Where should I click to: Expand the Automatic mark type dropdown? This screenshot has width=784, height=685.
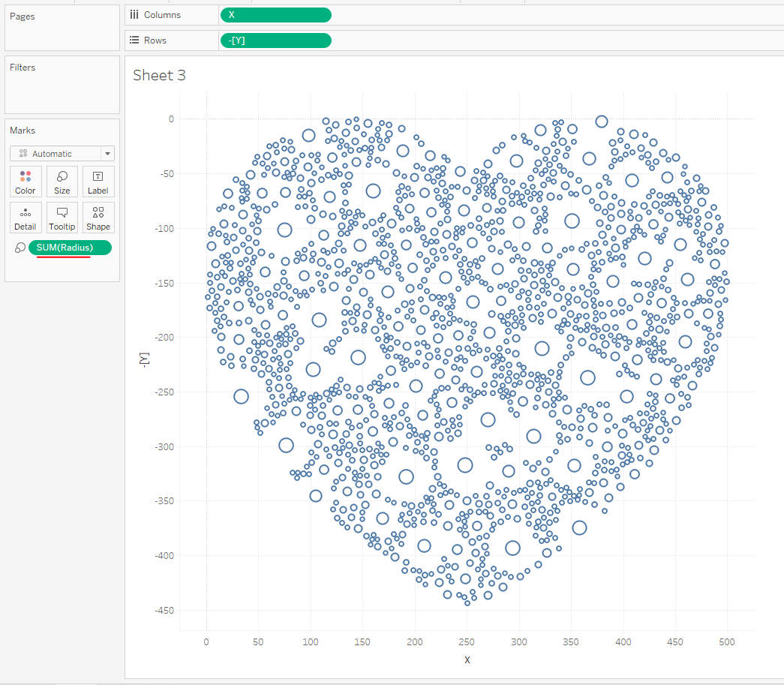coord(62,153)
